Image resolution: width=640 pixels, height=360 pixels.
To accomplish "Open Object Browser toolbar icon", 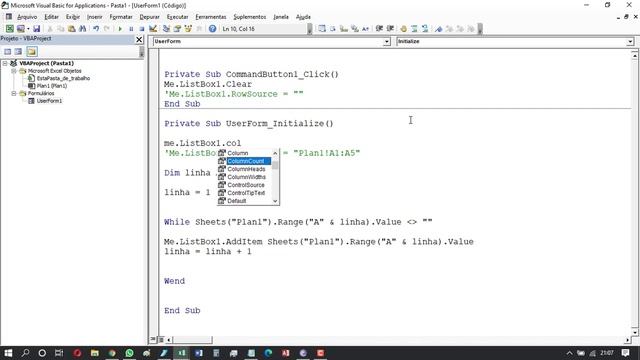I will 188,29.
